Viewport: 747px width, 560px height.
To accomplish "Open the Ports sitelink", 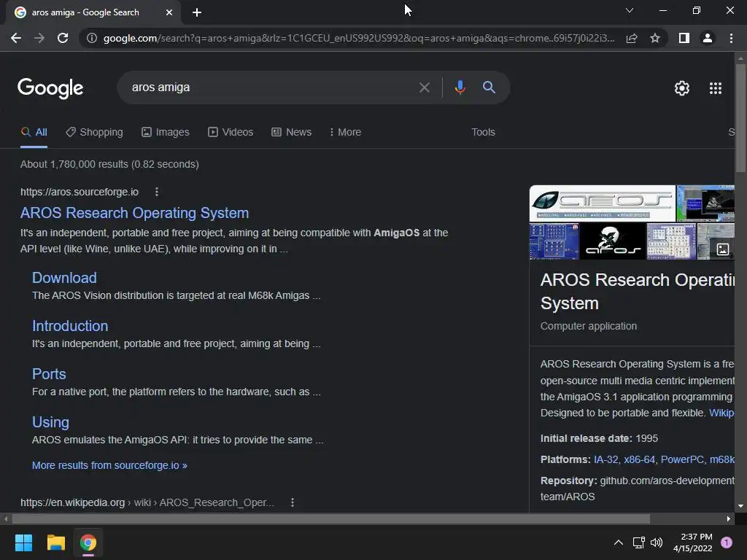I will (x=49, y=374).
